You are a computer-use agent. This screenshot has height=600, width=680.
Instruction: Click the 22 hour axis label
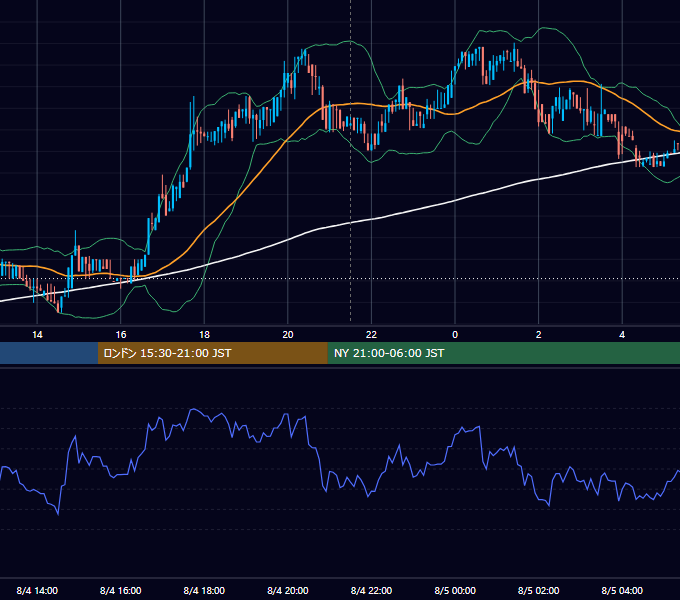(x=371, y=335)
